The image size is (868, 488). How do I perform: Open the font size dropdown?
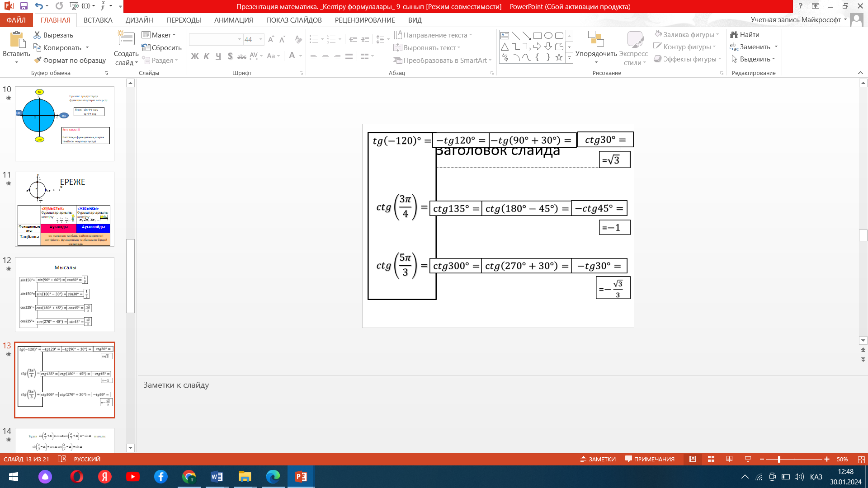[261, 40]
